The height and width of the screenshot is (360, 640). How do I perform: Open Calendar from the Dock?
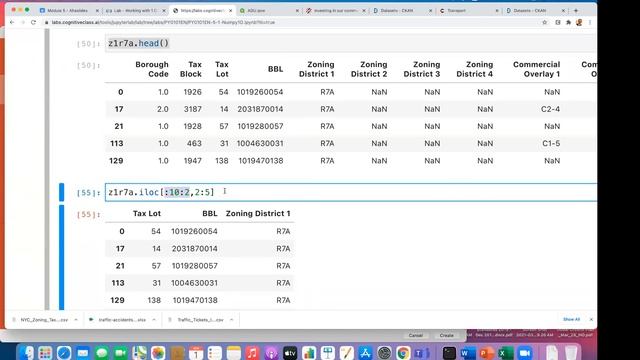coord(196,353)
